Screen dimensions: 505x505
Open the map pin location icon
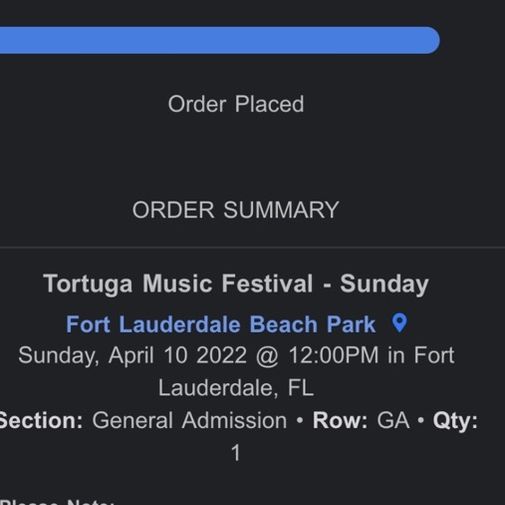point(399,323)
